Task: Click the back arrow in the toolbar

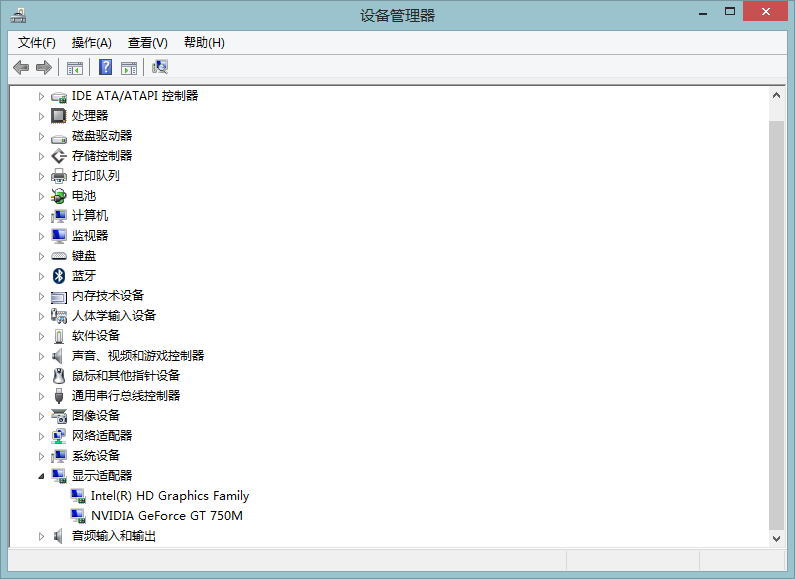Action: click(x=21, y=67)
